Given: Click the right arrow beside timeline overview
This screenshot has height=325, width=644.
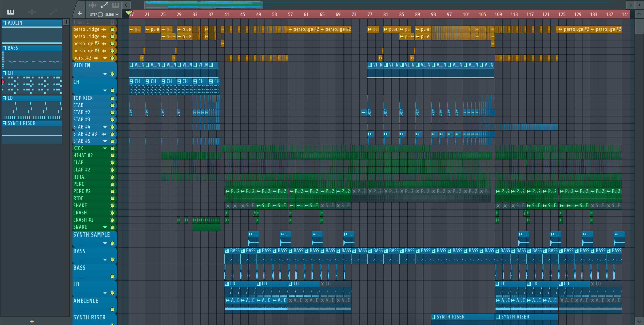Looking at the screenshot, I should [631, 5].
